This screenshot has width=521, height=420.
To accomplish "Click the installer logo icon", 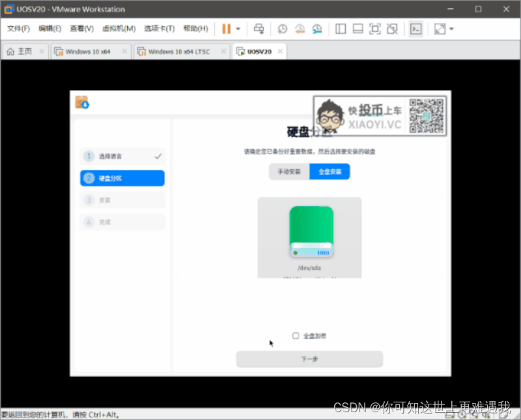I will (x=82, y=102).
